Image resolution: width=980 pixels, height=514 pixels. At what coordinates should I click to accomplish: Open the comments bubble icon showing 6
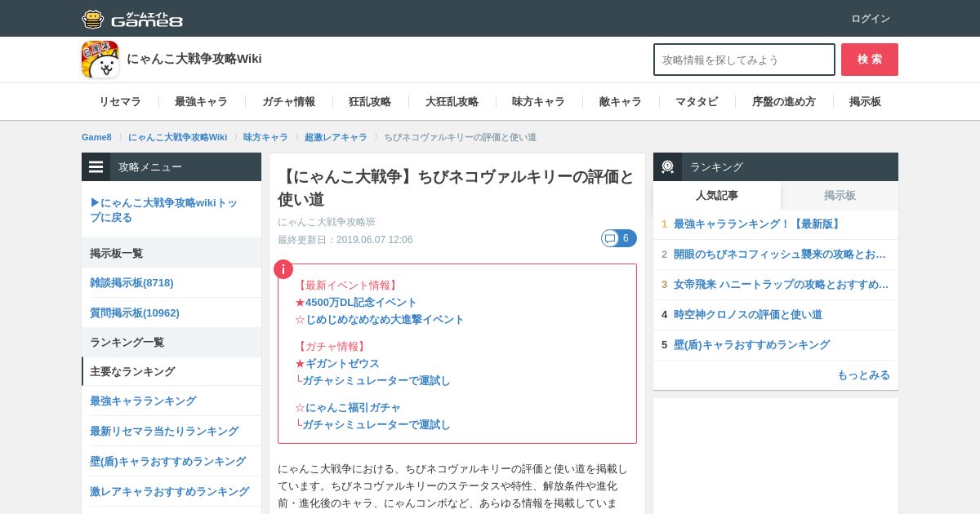coord(618,238)
